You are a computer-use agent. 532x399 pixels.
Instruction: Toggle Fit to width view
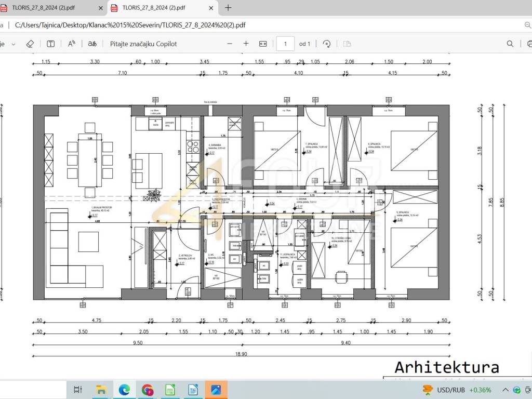click(x=263, y=44)
